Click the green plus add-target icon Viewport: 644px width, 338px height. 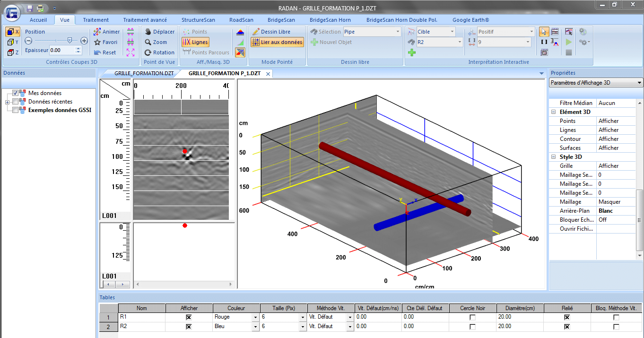(411, 52)
